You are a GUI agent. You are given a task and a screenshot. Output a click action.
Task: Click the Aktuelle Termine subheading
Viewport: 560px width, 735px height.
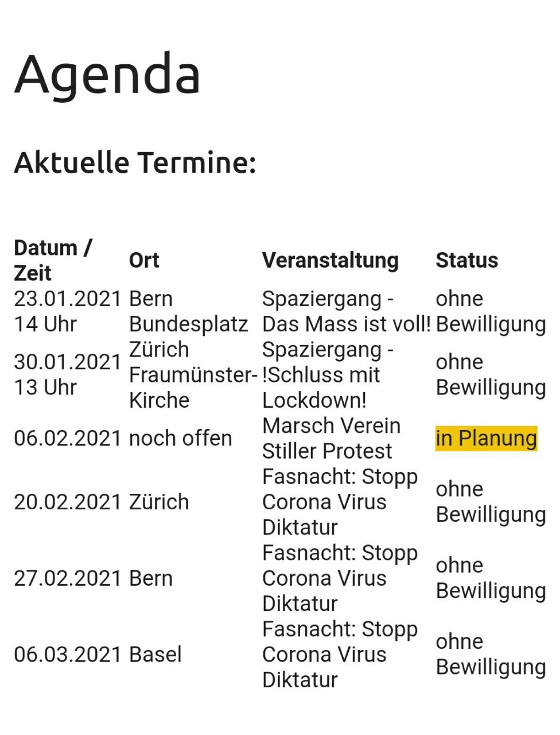[135, 162]
